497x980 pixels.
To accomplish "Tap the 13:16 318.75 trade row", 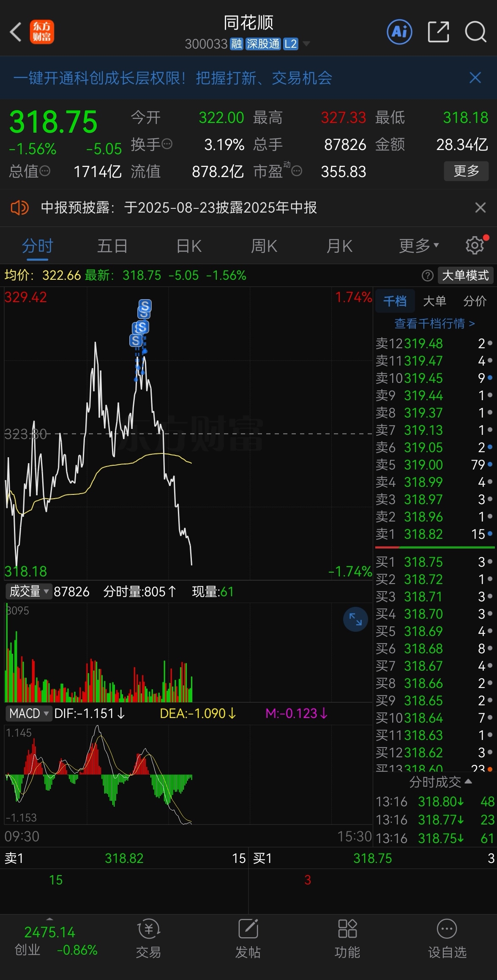I will (x=435, y=838).
